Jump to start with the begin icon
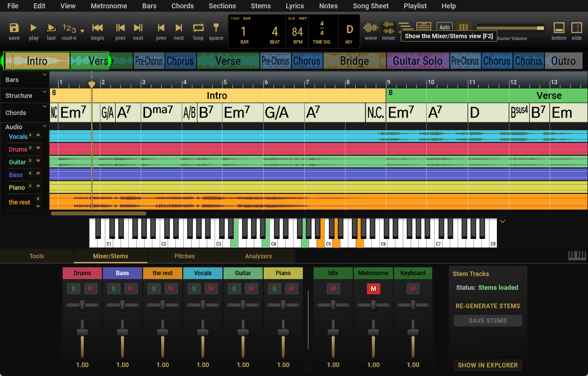 (x=98, y=28)
